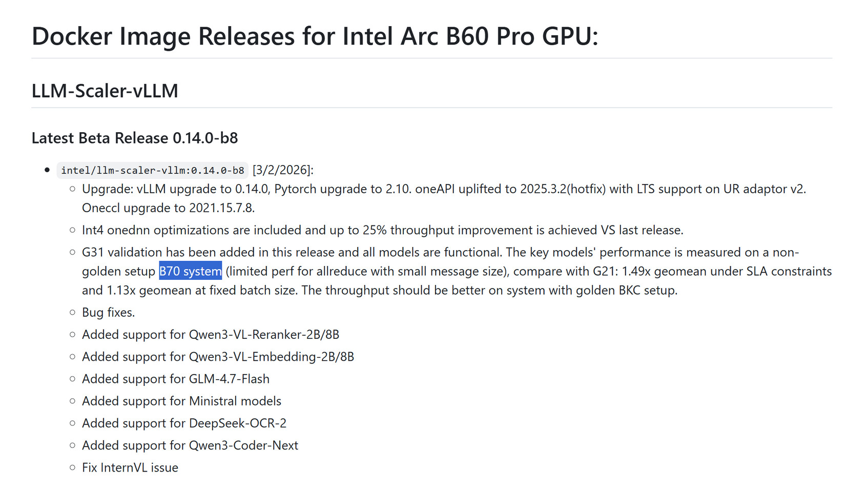Viewport: 868px width, 492px height.
Task: Click the "Fix InternVL issue" list item
Action: pos(130,467)
